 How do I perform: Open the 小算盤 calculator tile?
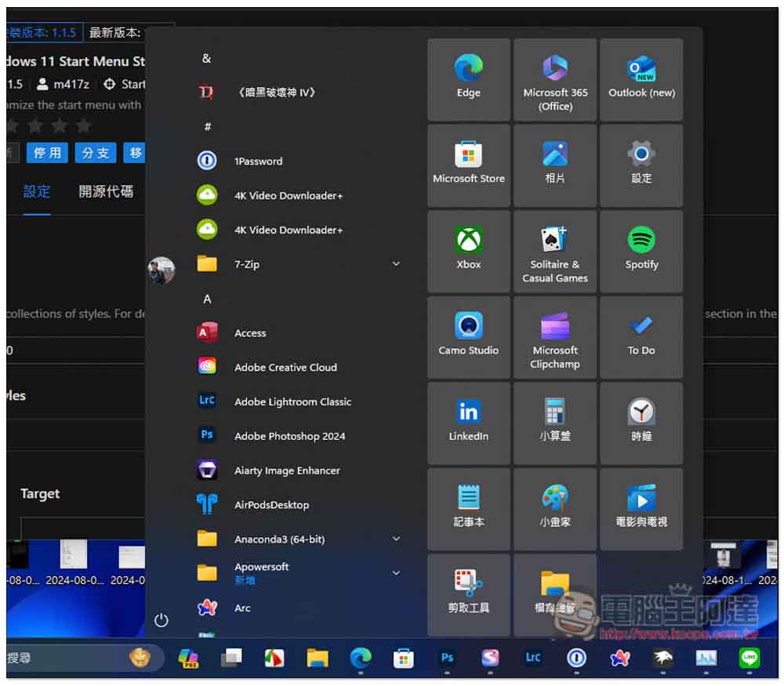555,423
